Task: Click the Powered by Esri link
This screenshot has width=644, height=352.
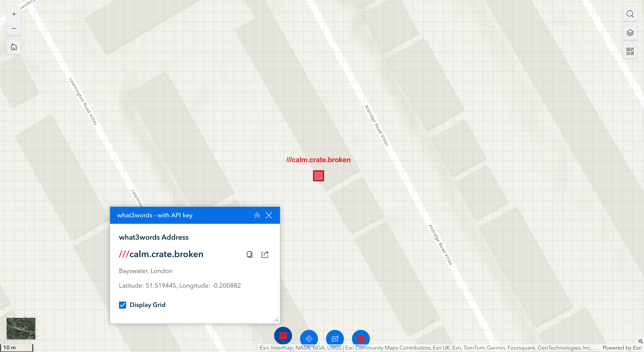Action: click(x=622, y=348)
